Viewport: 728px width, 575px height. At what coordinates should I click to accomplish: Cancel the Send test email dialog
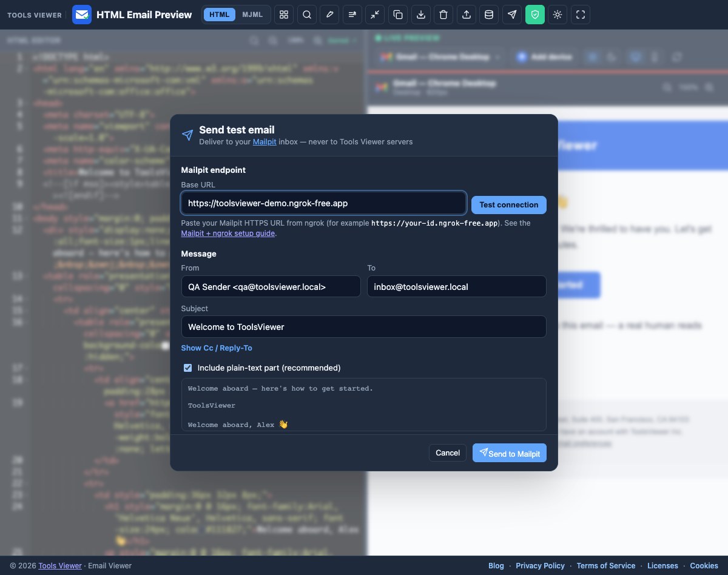click(x=448, y=453)
